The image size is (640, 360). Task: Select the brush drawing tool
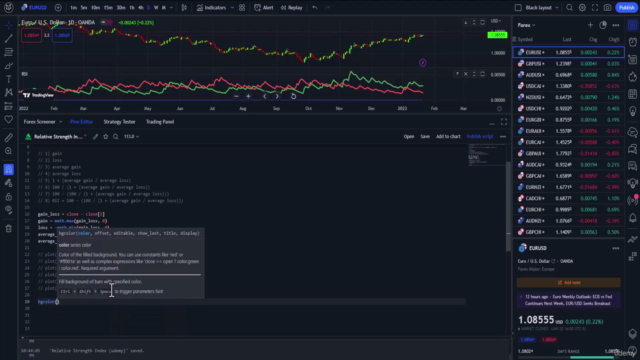tap(9, 66)
